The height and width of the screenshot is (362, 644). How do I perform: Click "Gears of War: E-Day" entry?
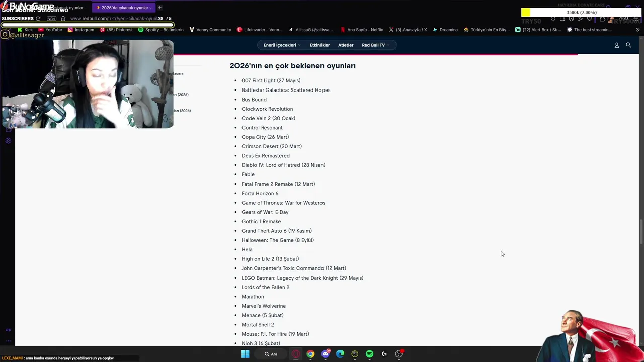coord(265,212)
